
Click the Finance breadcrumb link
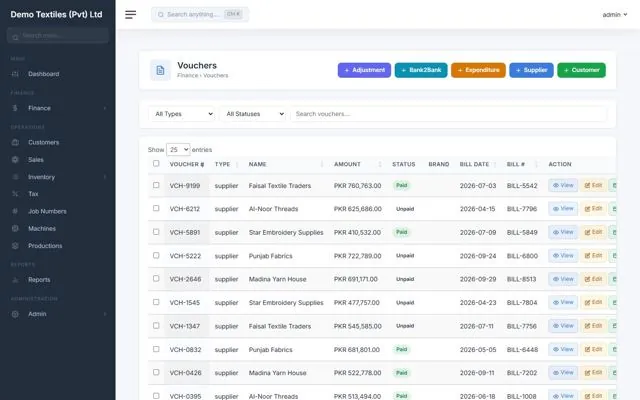(187, 76)
